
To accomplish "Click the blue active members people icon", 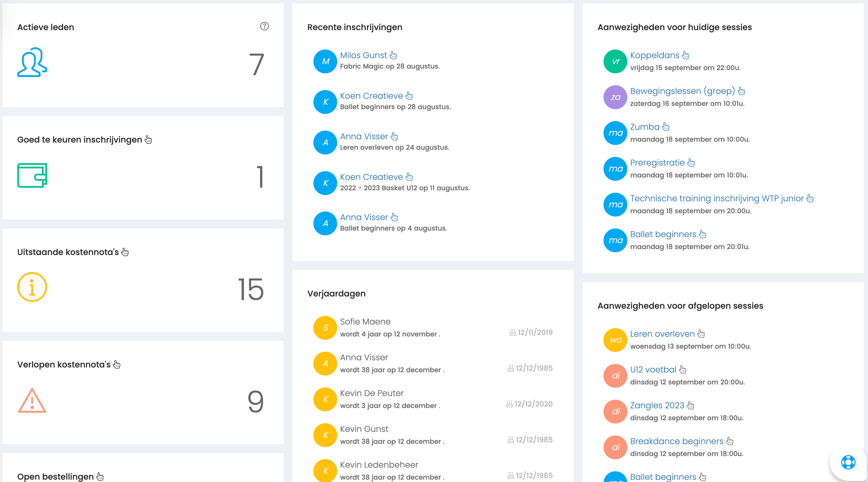I will (x=32, y=62).
